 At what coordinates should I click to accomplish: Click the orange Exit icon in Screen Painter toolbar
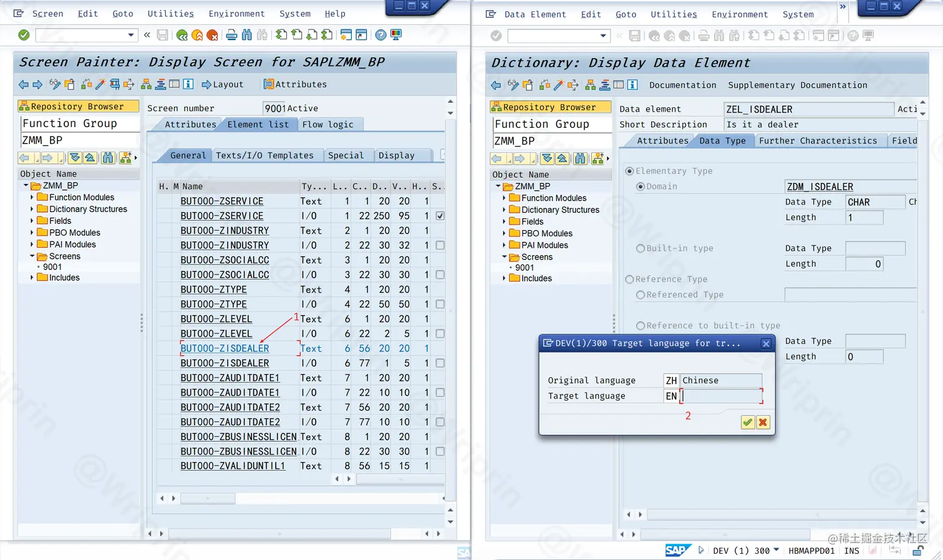click(197, 35)
